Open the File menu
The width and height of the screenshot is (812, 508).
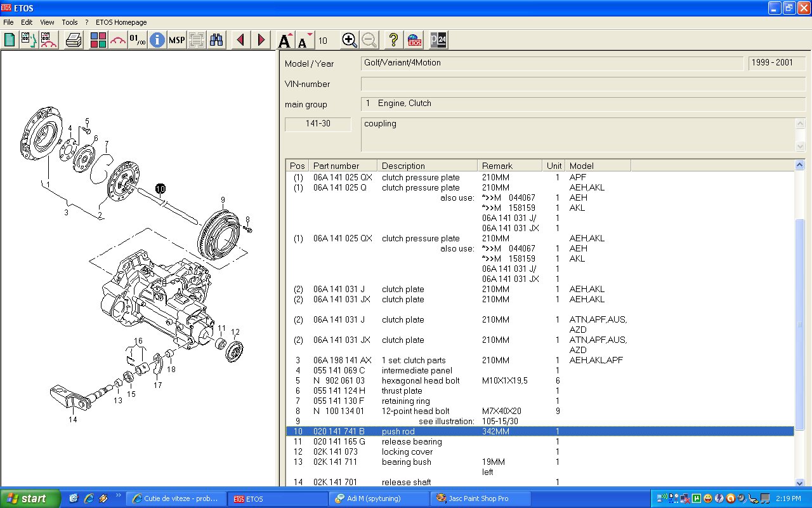coord(8,22)
